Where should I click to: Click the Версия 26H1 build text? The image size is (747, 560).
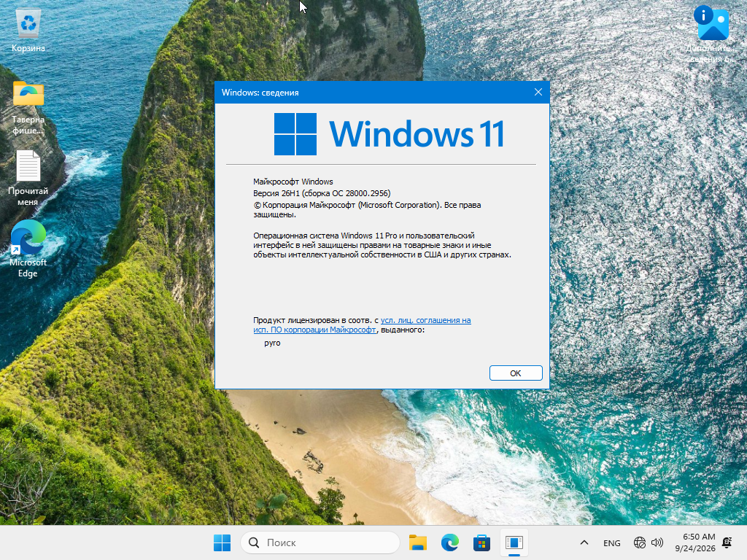(x=322, y=193)
